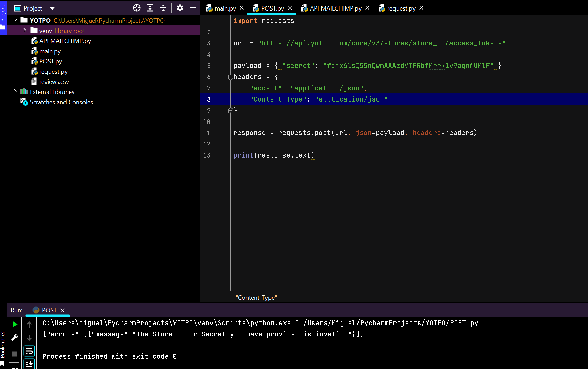Click the error message output line in console
Viewport: 588px width, 369px height.
pyautogui.click(x=203, y=334)
